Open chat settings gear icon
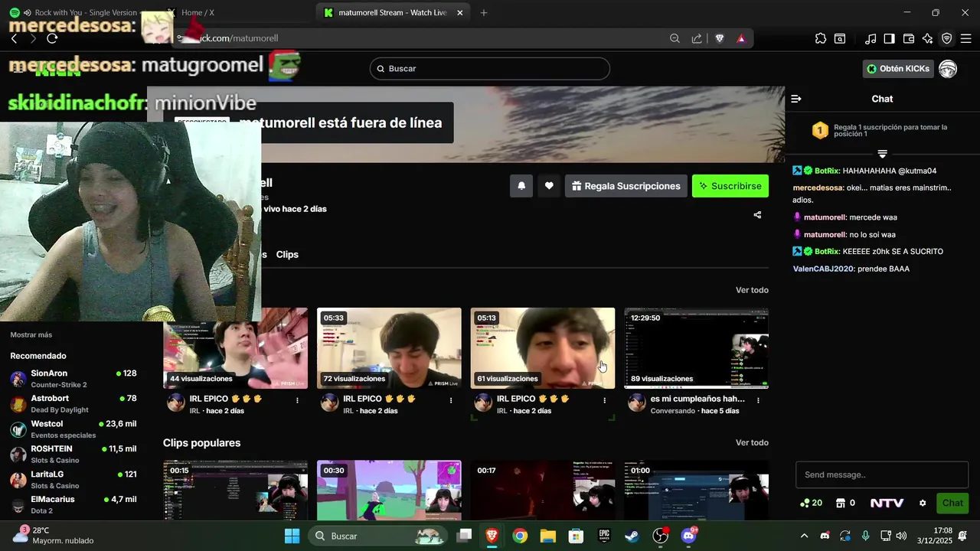 923,503
